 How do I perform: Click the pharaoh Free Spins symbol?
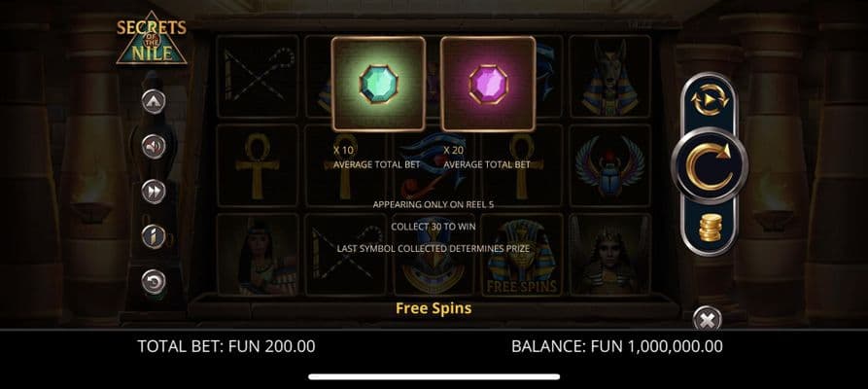[522, 255]
